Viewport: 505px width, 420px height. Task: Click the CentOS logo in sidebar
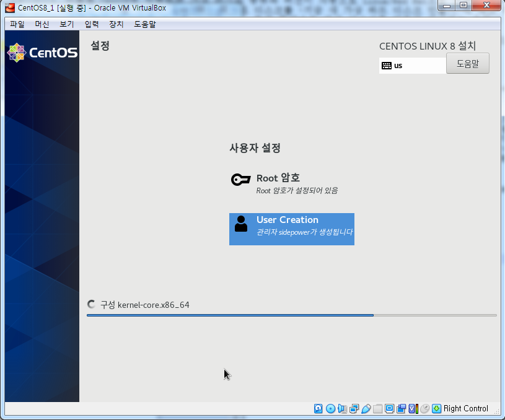click(x=42, y=53)
